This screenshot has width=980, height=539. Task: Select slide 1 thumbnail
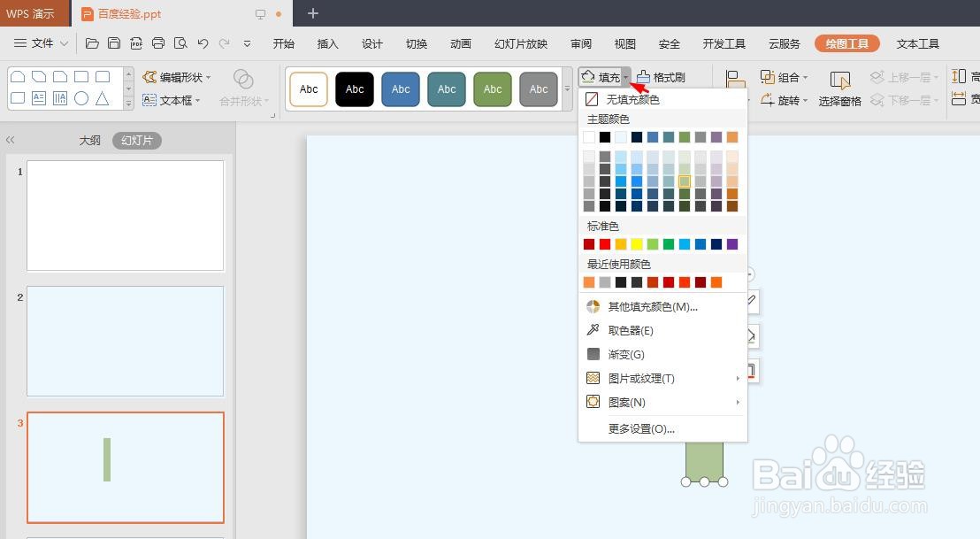(x=125, y=216)
